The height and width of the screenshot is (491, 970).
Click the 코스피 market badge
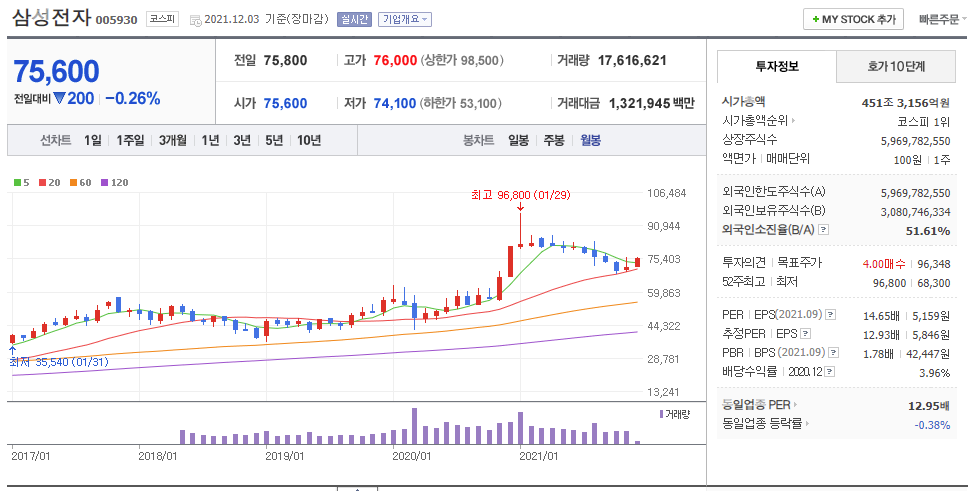[162, 19]
